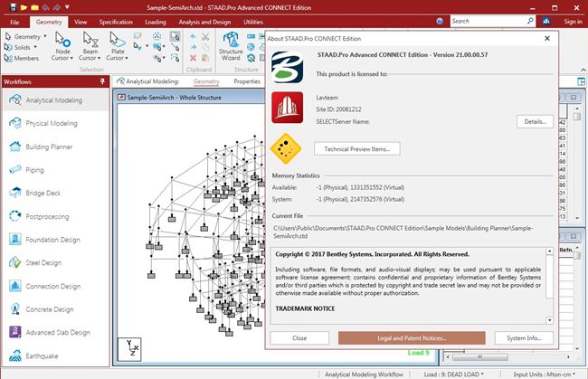Click the Sign in link
The image size is (588, 379).
[573, 22]
